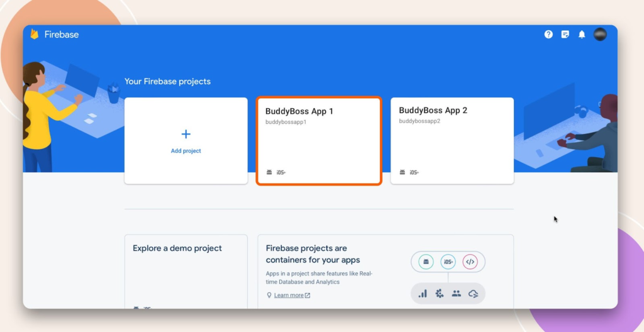644x332 pixels.
Task: Click iOS icon in BuddyBoss App 1 card
Action: tap(281, 172)
